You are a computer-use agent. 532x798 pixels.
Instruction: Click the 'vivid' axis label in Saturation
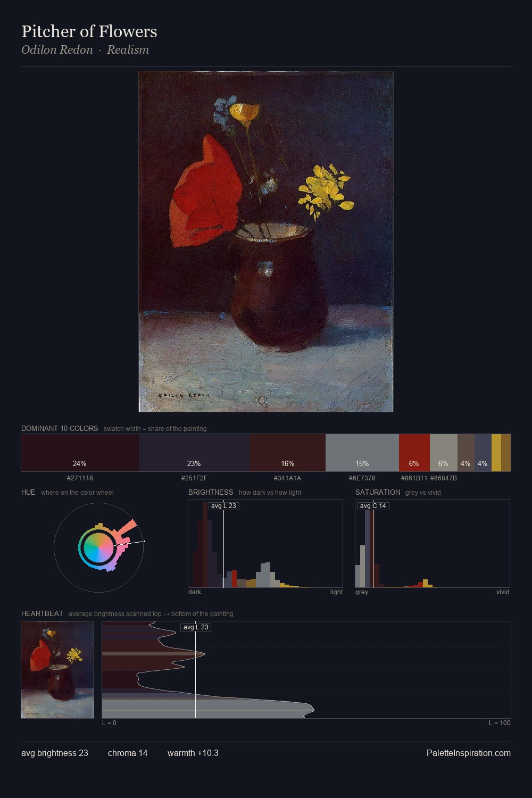[x=503, y=592]
